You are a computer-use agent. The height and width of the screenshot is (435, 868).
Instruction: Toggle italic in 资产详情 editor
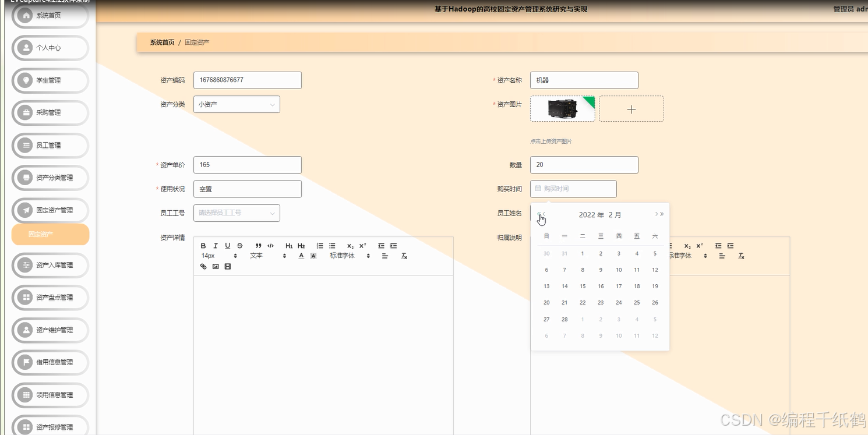click(x=216, y=246)
